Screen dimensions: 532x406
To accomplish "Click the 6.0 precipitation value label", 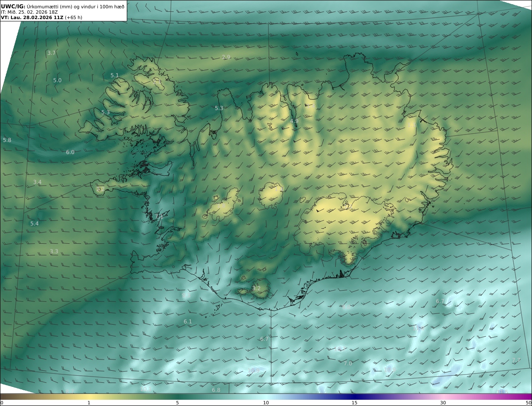I will tap(70, 152).
